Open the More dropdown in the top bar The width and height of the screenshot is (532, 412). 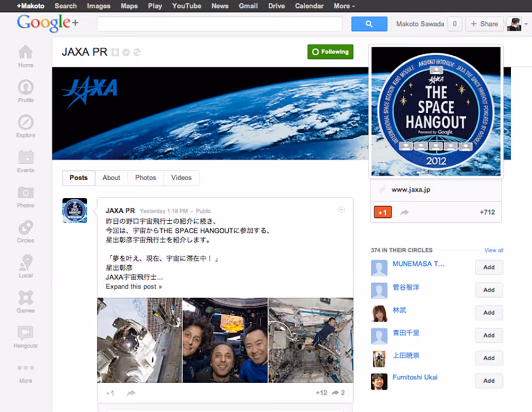pyautogui.click(x=344, y=6)
